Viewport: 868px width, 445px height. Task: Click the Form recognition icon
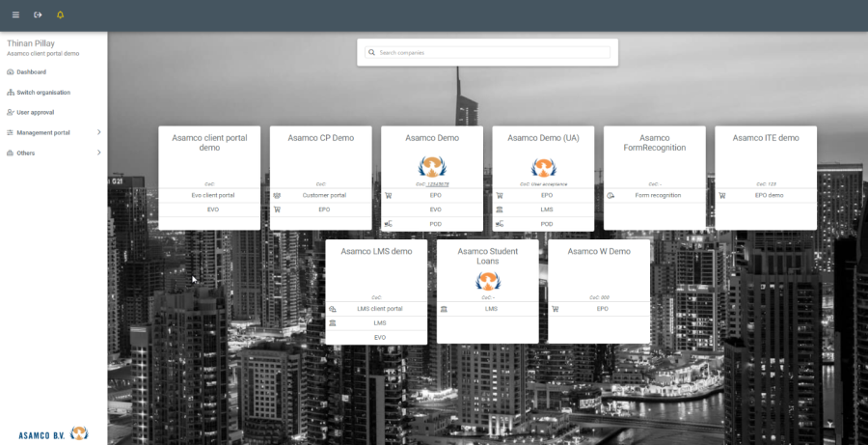point(611,195)
